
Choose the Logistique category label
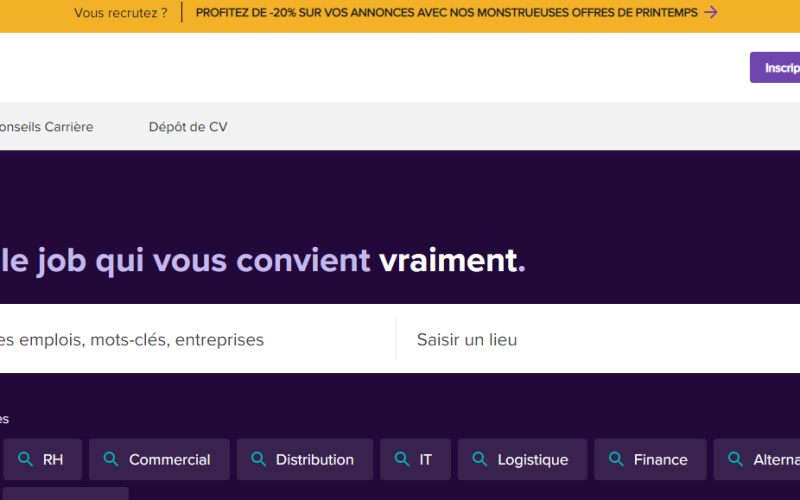[532, 460]
